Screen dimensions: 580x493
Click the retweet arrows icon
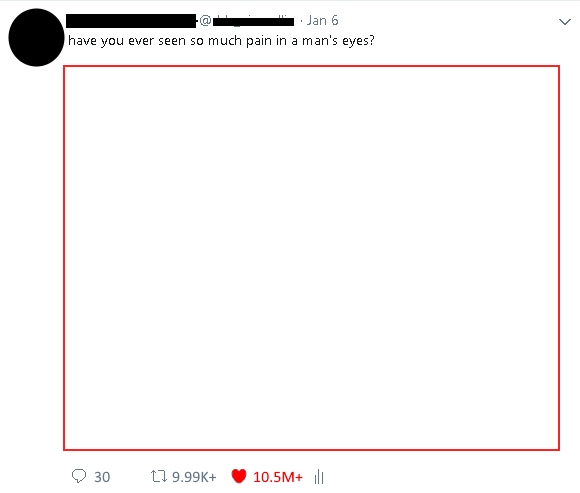(x=159, y=476)
